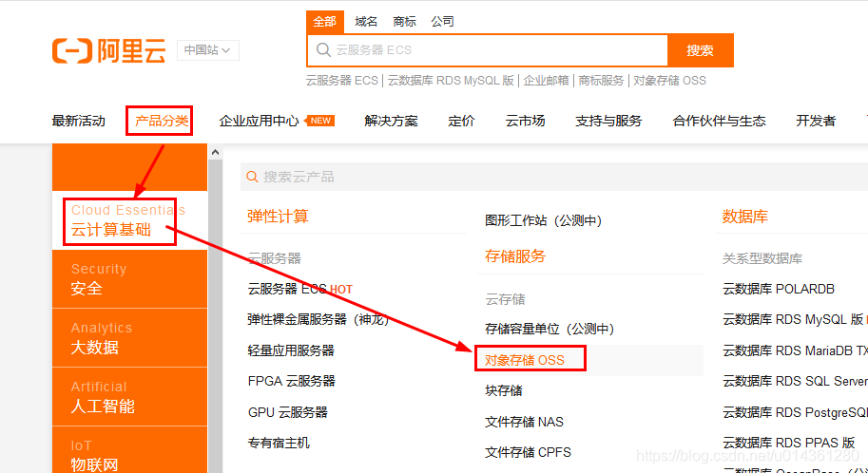Open 存储容量单位（公测中） link

pos(550,330)
